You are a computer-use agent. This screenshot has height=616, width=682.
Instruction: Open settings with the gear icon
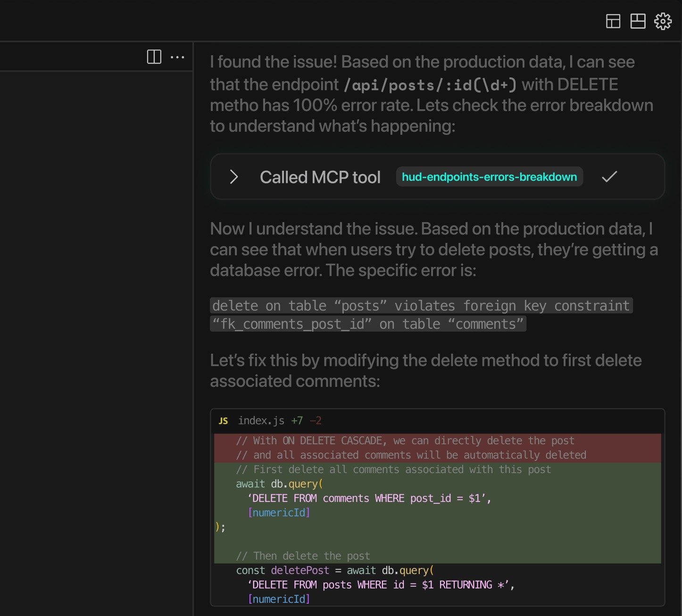[663, 21]
